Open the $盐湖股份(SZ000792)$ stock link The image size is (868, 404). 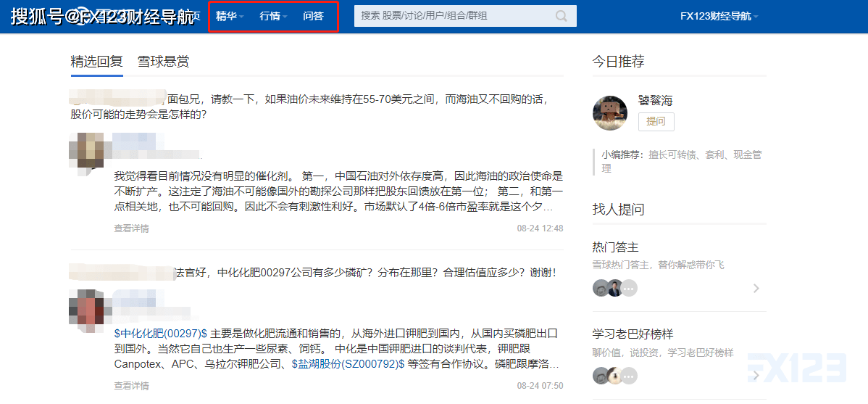349,365
